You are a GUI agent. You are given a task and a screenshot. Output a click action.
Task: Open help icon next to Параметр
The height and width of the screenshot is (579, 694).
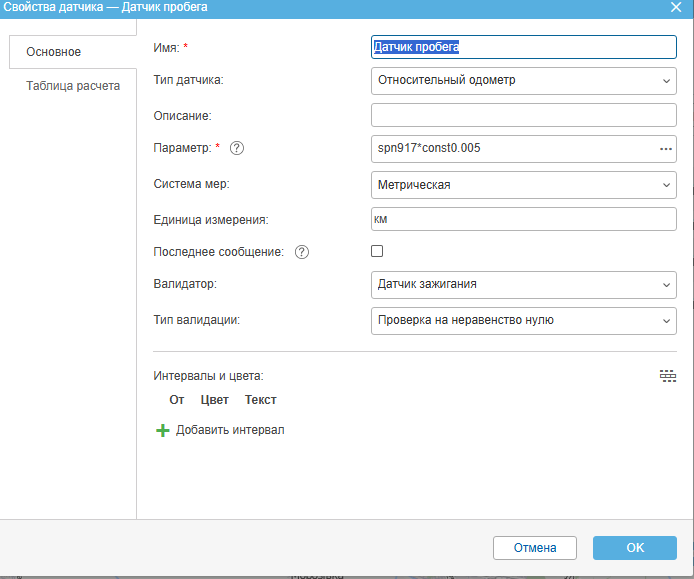click(x=237, y=149)
